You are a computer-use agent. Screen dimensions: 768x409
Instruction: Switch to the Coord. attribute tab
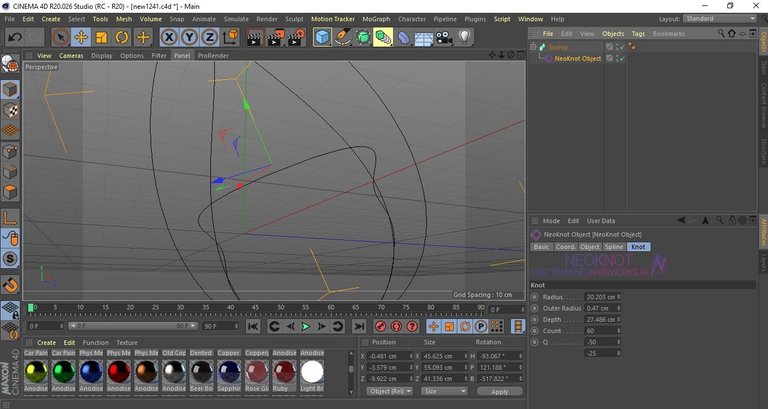tap(565, 247)
